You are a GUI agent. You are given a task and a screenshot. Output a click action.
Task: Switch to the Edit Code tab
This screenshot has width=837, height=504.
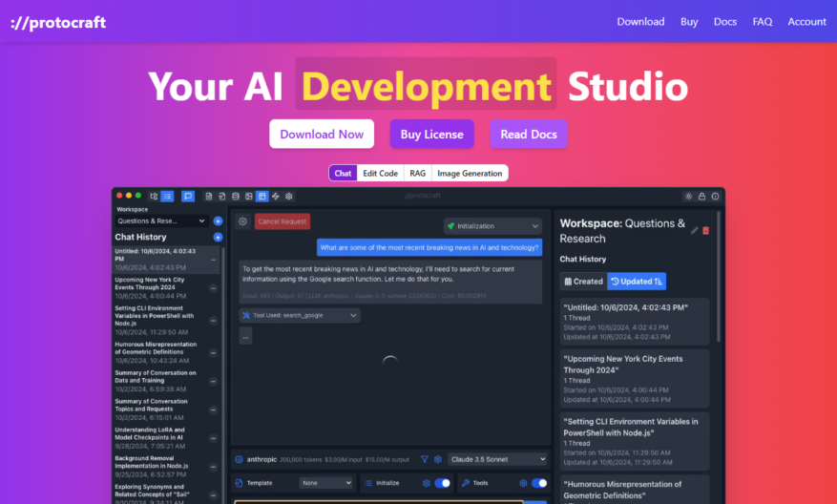pos(380,174)
